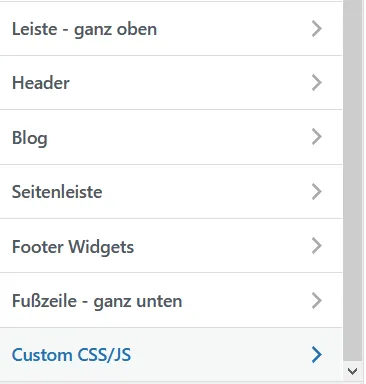This screenshot has height=384, width=366.
Task: Click the chevron beside Leiste - ganz oben
Action: coord(317,29)
